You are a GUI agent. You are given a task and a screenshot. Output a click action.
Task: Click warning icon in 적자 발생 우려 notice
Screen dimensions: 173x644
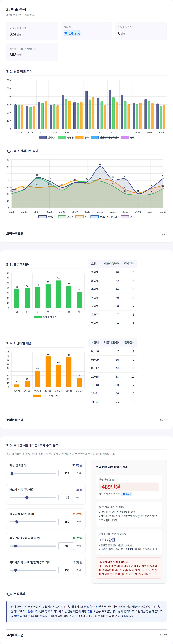click(100, 562)
